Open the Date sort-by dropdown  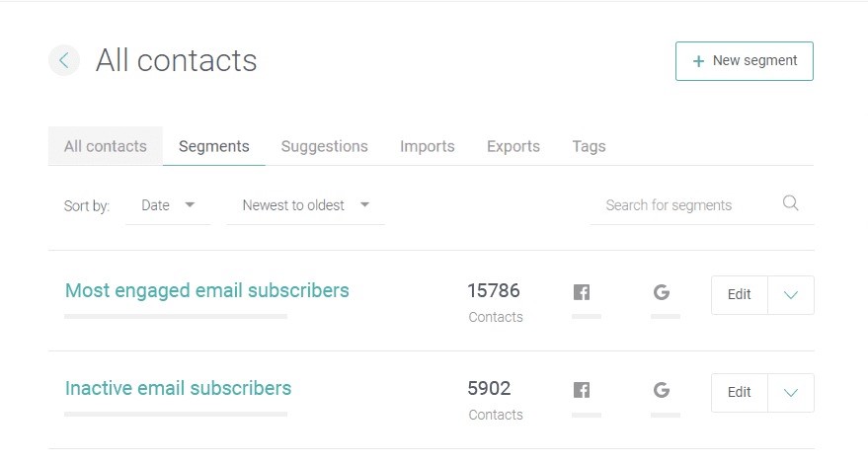(168, 205)
